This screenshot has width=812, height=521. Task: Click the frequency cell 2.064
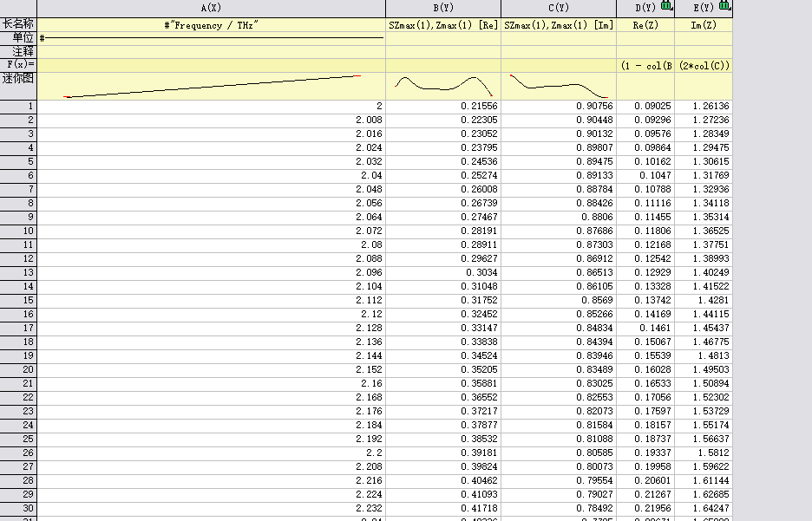(212, 218)
